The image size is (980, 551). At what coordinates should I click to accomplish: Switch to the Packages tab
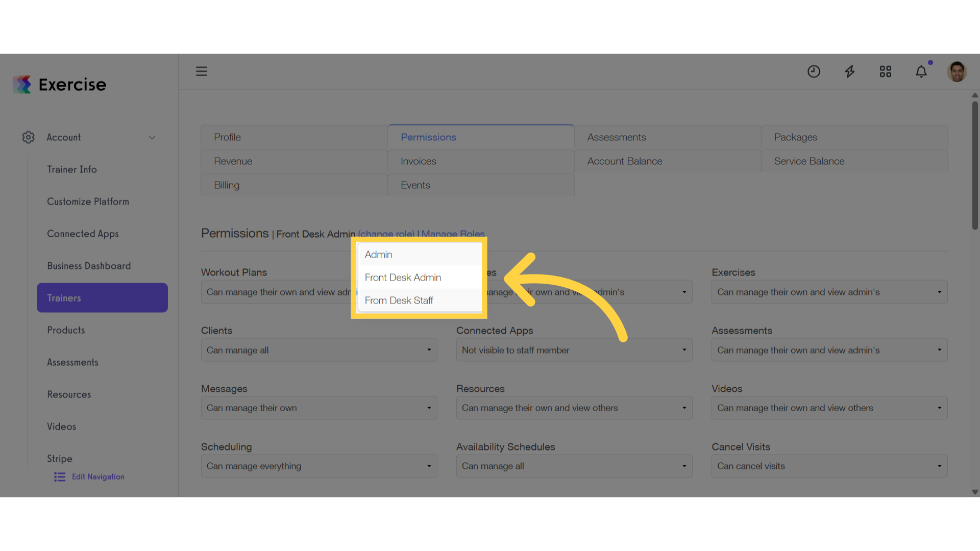854,137
